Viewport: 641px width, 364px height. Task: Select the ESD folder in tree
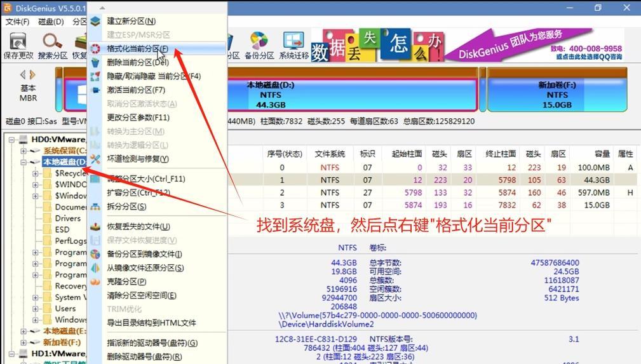pyautogui.click(x=62, y=230)
